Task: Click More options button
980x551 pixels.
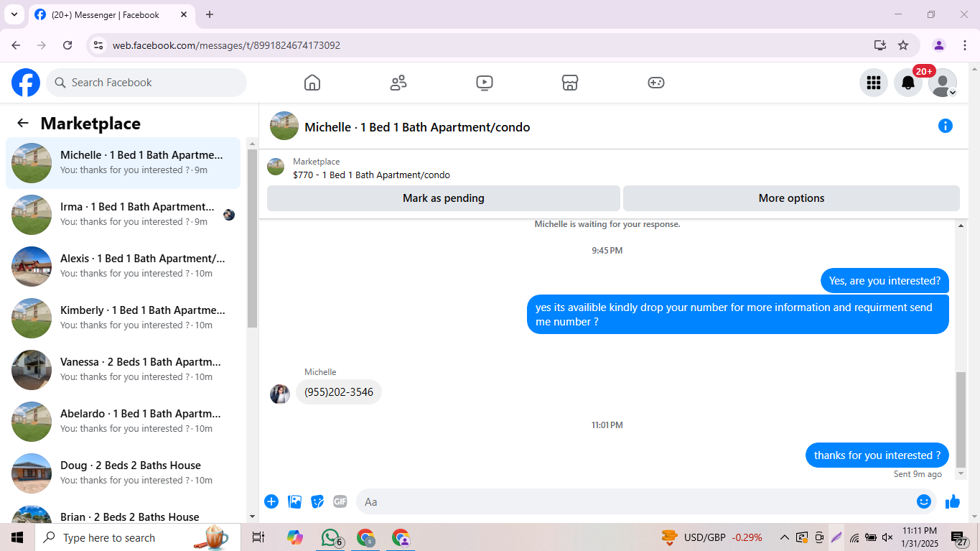Action: coord(791,198)
